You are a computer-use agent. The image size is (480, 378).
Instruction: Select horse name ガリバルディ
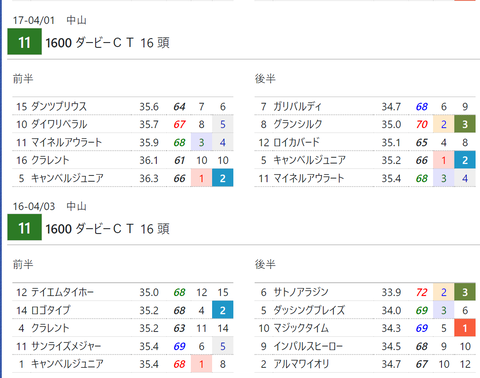pos(297,106)
